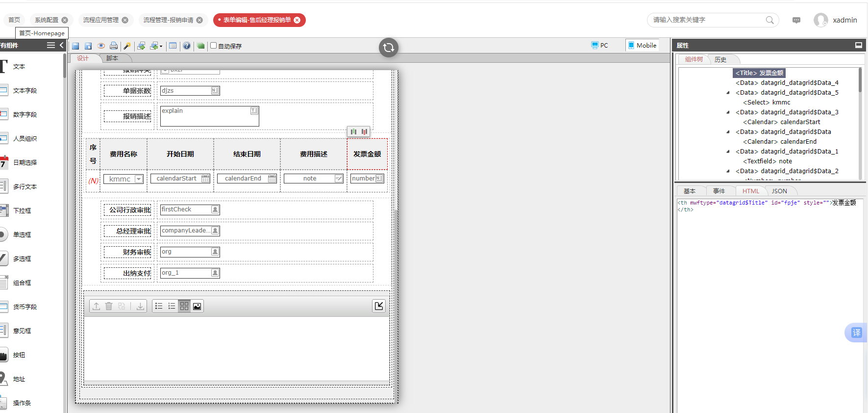Click the collapse arrow icon in attachment panel
Image resolution: width=868 pixels, height=413 pixels.
point(379,306)
